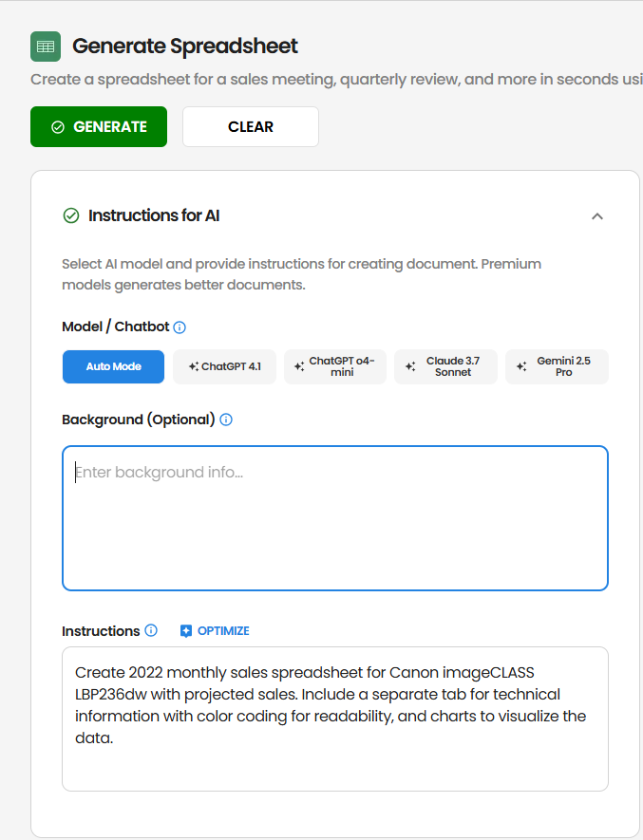Click the sparkle icon on Gemini 2.5 Pro

click(x=520, y=366)
